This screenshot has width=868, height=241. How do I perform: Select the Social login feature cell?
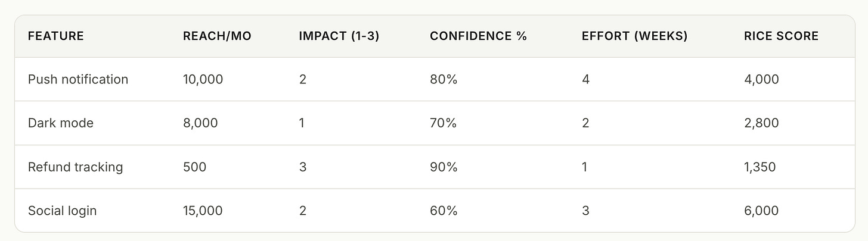[62, 211]
